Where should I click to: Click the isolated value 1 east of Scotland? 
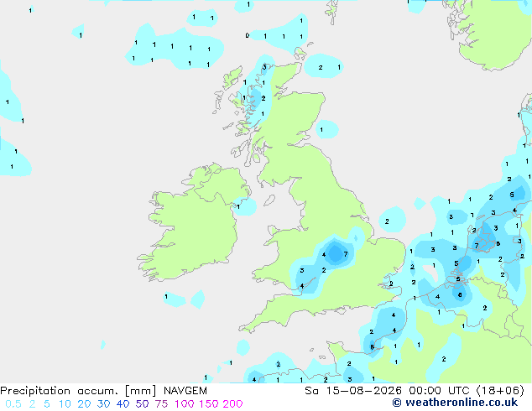[321, 129]
